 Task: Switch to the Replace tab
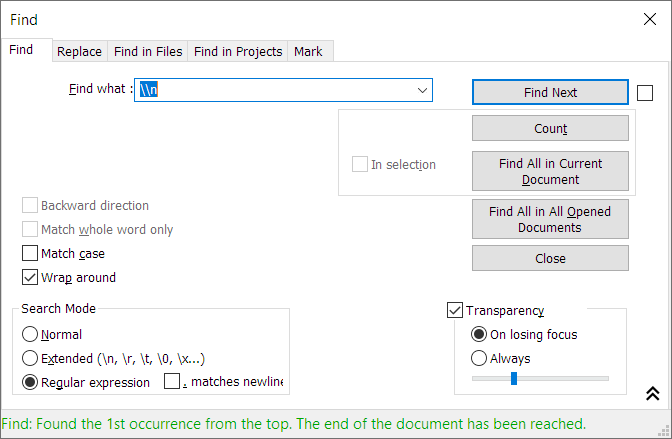click(x=79, y=51)
